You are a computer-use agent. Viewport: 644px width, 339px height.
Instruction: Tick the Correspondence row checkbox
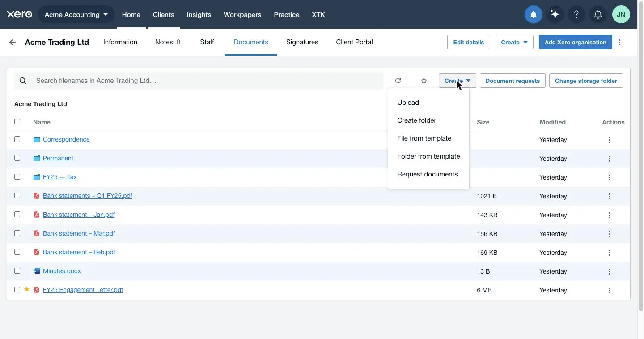pyautogui.click(x=17, y=139)
